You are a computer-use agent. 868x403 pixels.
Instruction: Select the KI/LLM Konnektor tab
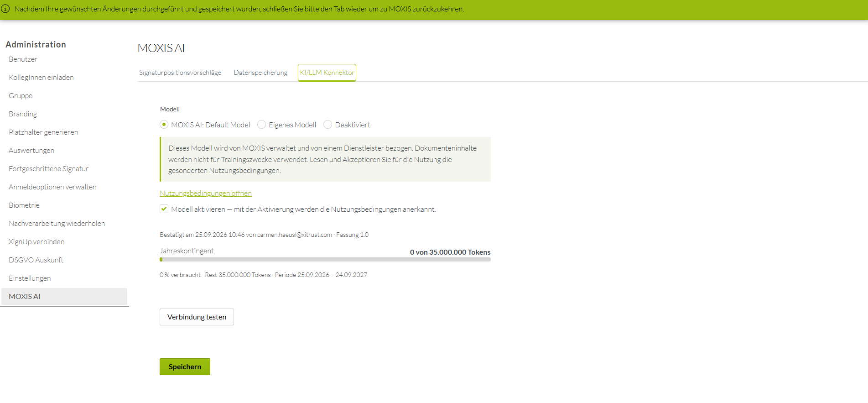(x=327, y=73)
